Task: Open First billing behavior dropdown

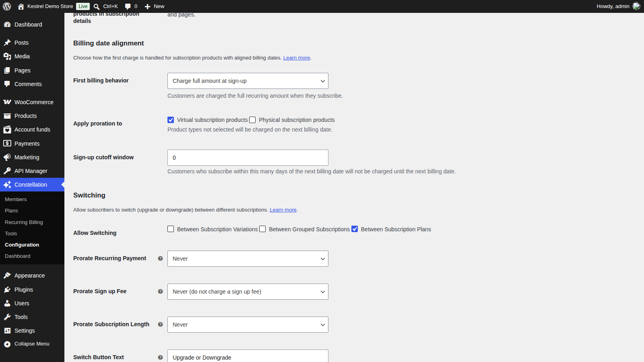Action: pos(248,81)
